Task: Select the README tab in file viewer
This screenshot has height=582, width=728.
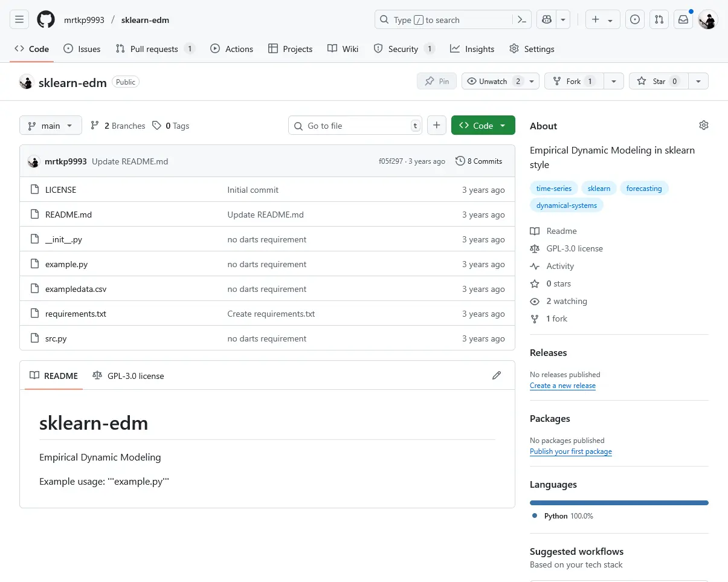Action: 54,375
